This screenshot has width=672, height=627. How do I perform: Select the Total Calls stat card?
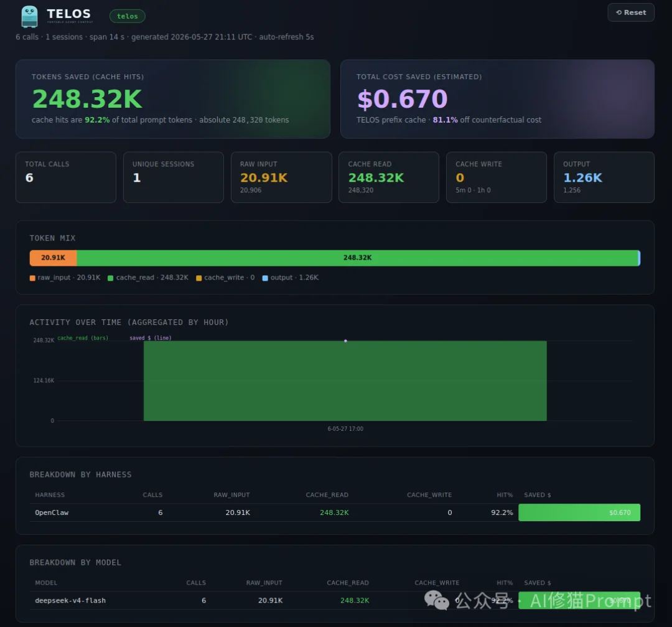pyautogui.click(x=65, y=177)
